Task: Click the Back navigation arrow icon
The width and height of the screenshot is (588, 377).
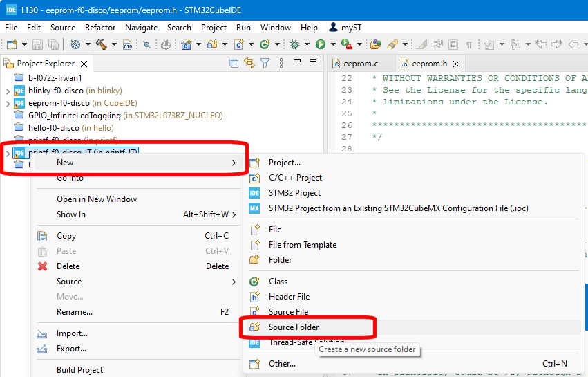Action: click(x=573, y=44)
